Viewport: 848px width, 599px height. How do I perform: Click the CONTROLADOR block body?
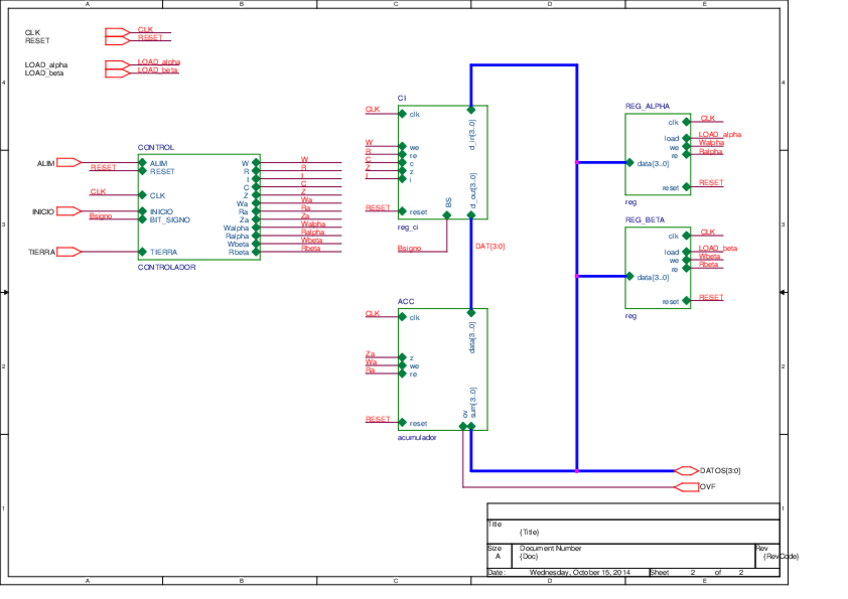pos(198,207)
